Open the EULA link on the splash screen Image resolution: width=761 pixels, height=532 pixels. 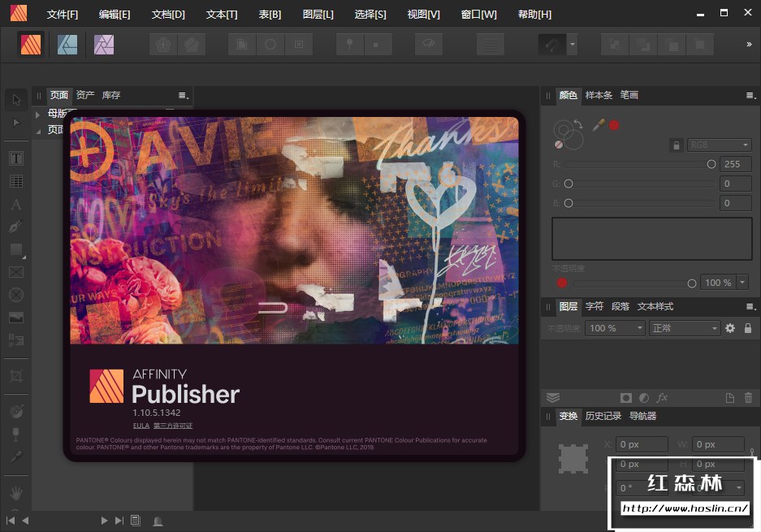coord(140,426)
